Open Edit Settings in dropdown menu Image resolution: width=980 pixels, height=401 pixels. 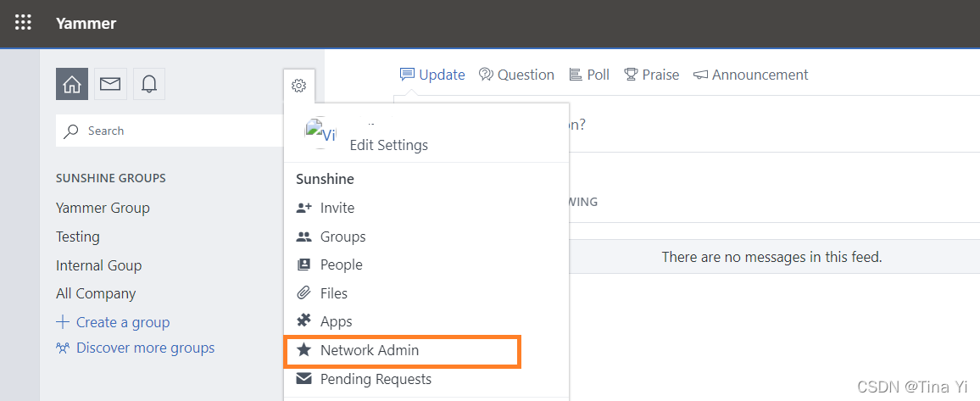pos(389,146)
